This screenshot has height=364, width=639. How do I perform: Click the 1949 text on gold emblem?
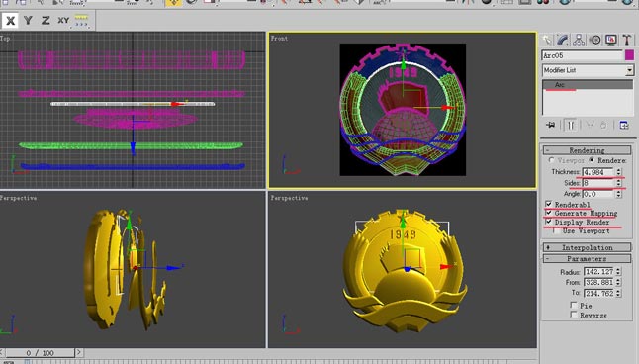tap(403, 234)
